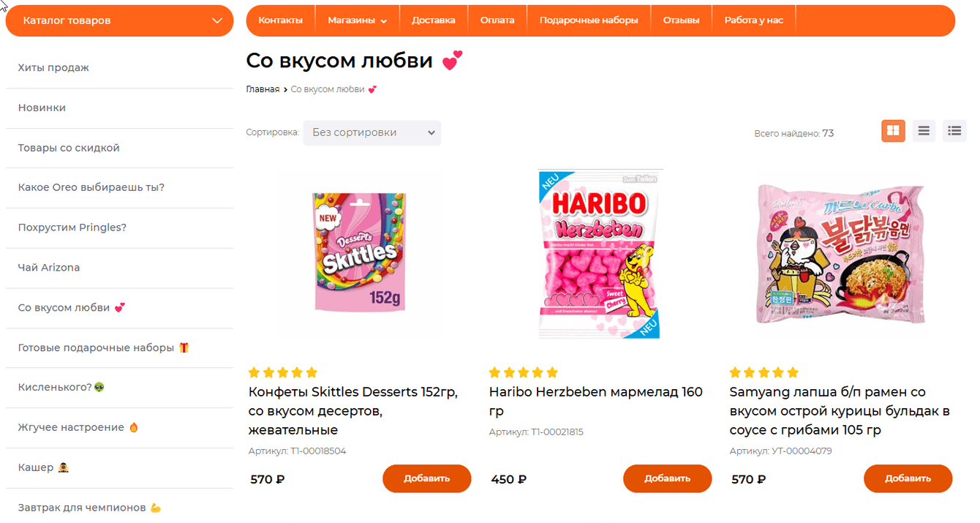Click Главная breadcrumb link

pyautogui.click(x=263, y=89)
